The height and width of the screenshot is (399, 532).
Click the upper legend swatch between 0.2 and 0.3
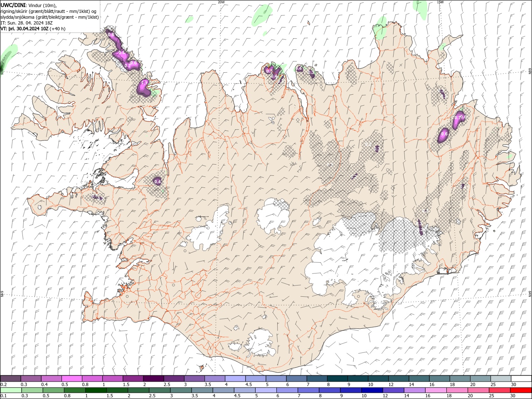point(10,378)
